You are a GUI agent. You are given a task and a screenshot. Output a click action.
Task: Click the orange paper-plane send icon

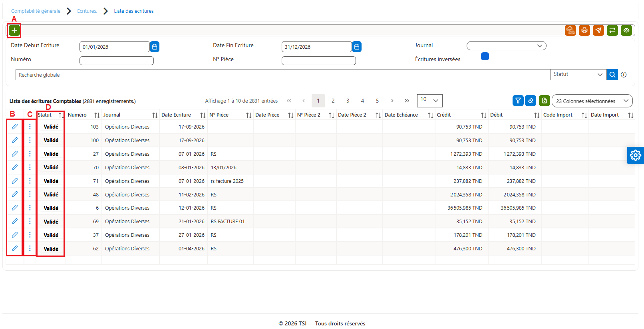pyautogui.click(x=598, y=30)
